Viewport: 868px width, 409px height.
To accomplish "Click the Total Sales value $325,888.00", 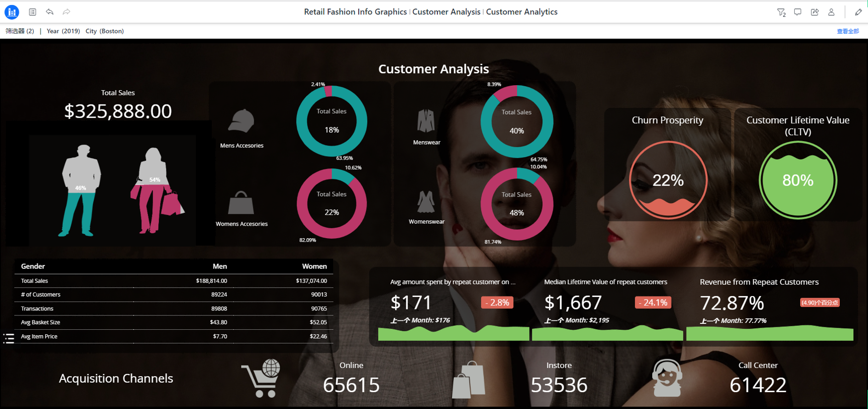I will pyautogui.click(x=118, y=111).
